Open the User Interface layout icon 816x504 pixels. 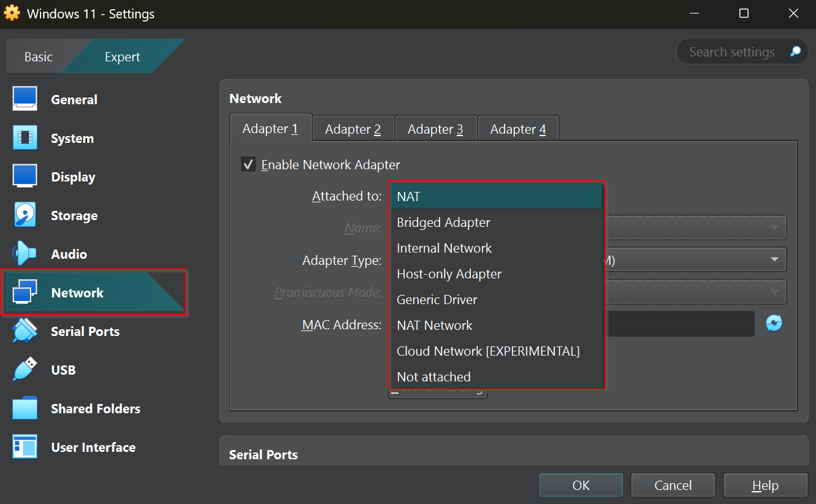tap(25, 447)
